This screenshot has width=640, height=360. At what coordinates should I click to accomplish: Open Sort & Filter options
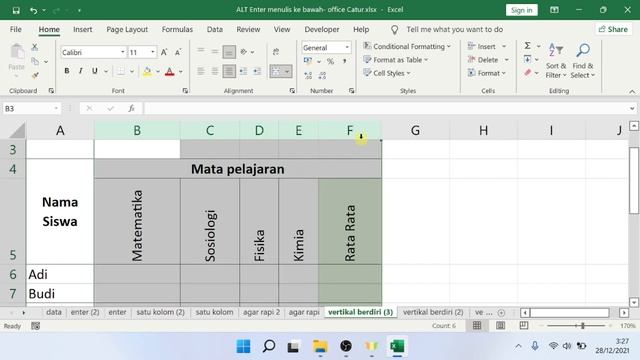pyautogui.click(x=556, y=60)
